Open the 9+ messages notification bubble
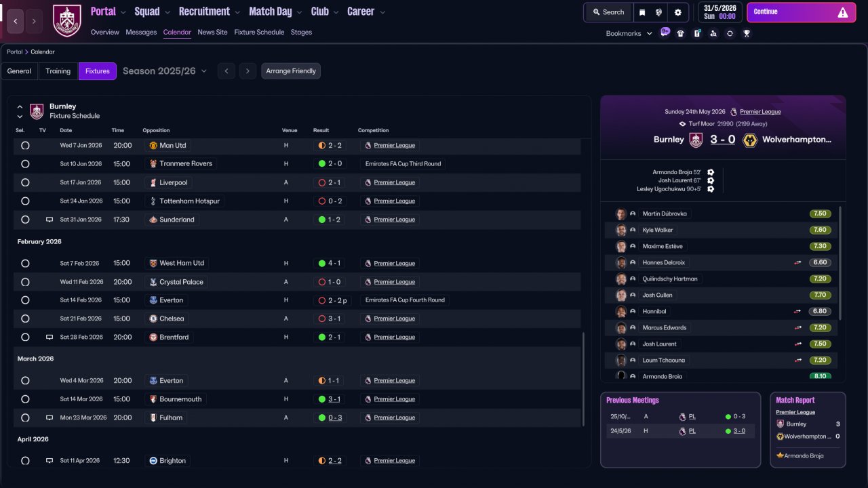Image resolution: width=868 pixels, height=488 pixels. click(x=665, y=32)
